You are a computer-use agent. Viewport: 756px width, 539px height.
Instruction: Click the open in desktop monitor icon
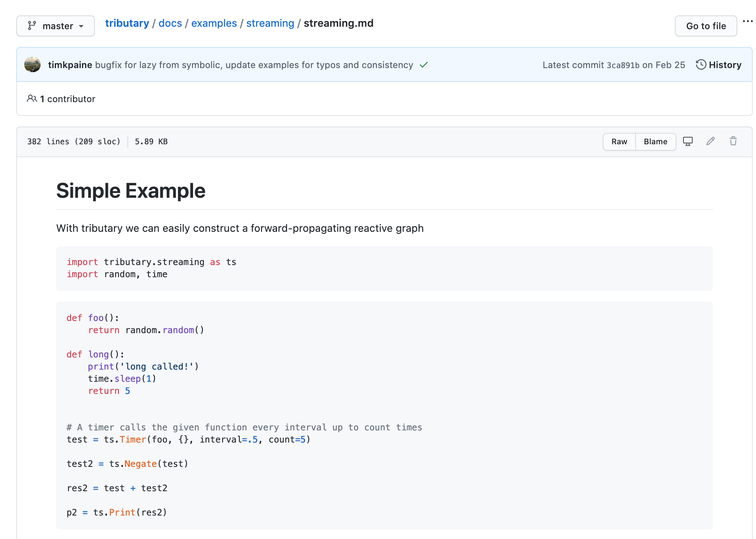tap(688, 141)
